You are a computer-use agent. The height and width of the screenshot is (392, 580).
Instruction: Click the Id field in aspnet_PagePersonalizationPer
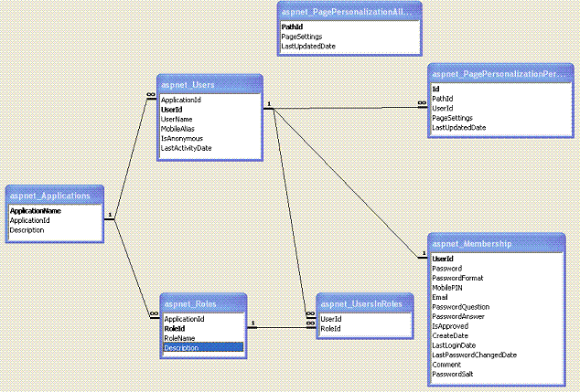tap(435, 89)
